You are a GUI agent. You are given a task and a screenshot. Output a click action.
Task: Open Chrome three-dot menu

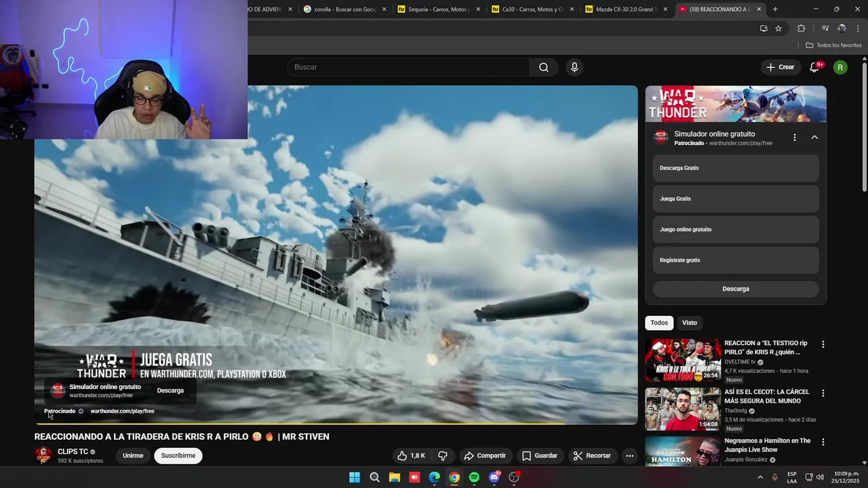click(859, 28)
